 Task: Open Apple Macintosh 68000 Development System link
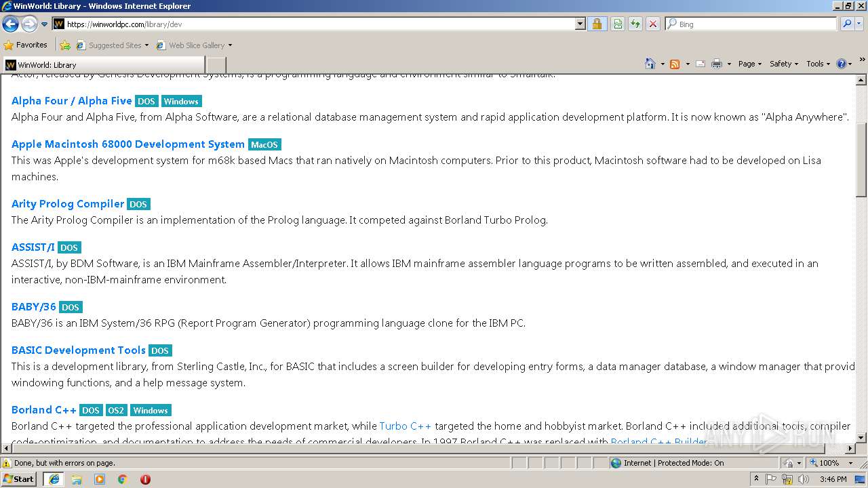pyautogui.click(x=128, y=144)
